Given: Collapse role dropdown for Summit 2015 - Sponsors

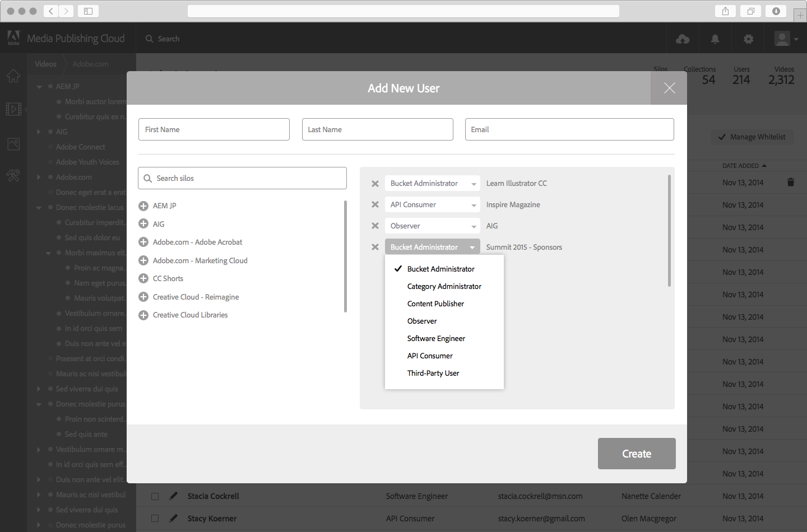Looking at the screenshot, I should pyautogui.click(x=433, y=247).
